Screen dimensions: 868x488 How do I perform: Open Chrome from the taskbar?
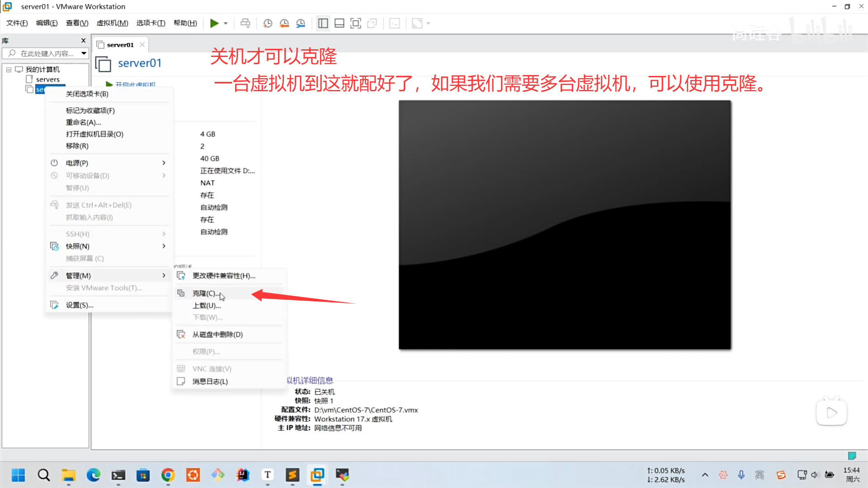[x=168, y=475]
